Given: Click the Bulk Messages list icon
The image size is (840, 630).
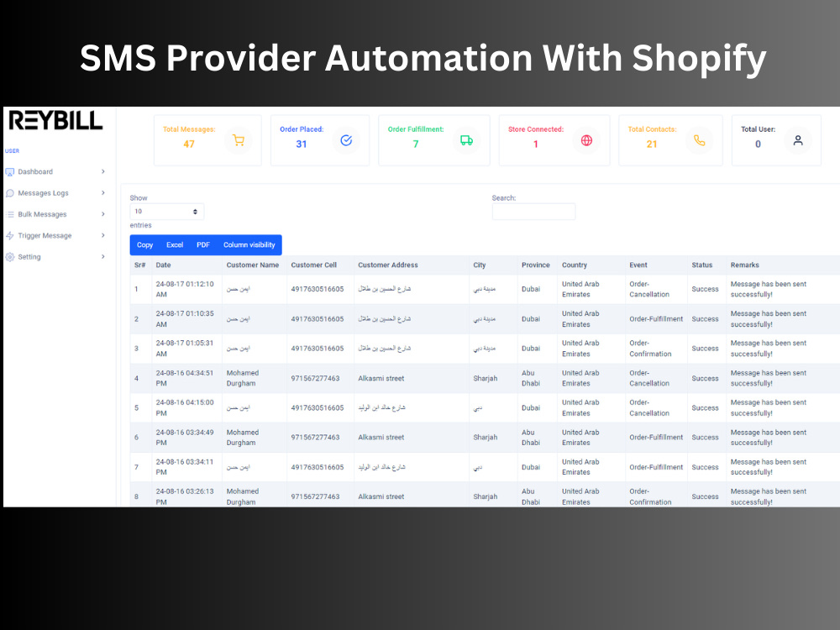Looking at the screenshot, I should click(9, 214).
